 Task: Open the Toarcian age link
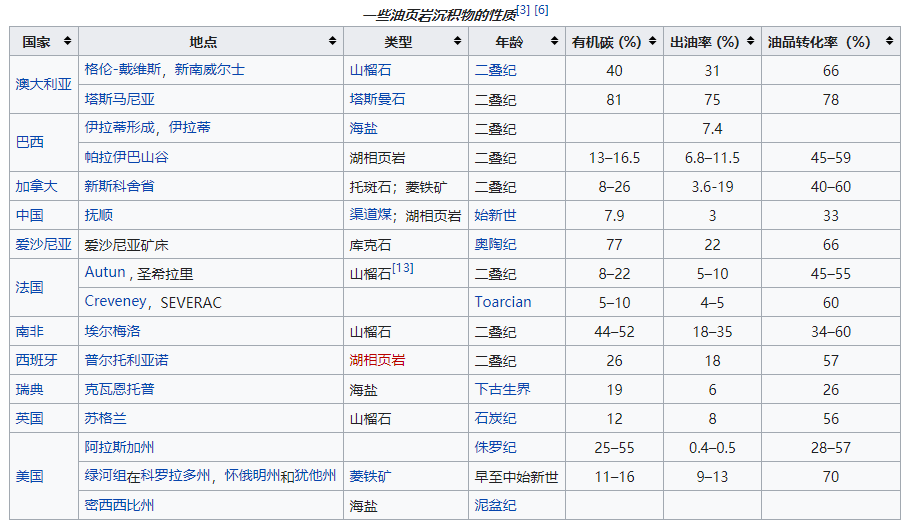(503, 302)
